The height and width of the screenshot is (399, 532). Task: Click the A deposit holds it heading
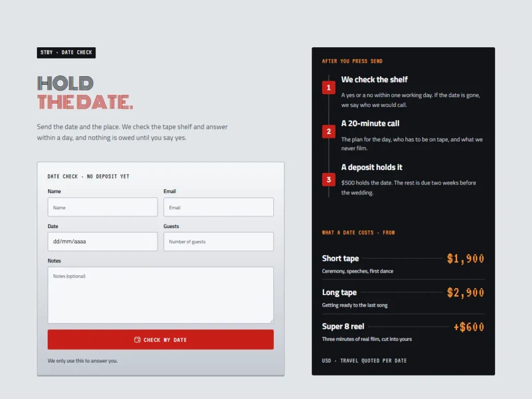[x=371, y=167]
